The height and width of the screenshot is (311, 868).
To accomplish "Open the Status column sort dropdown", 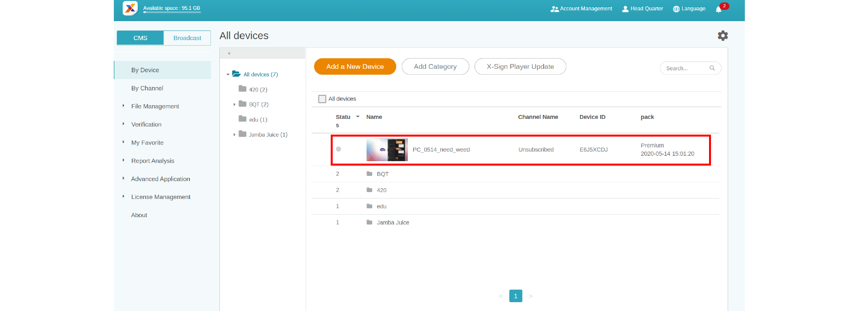I will point(358,117).
